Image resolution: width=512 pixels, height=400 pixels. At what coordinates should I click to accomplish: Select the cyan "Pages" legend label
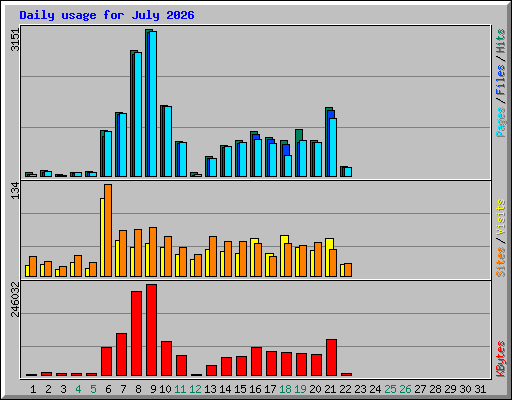pos(500,122)
